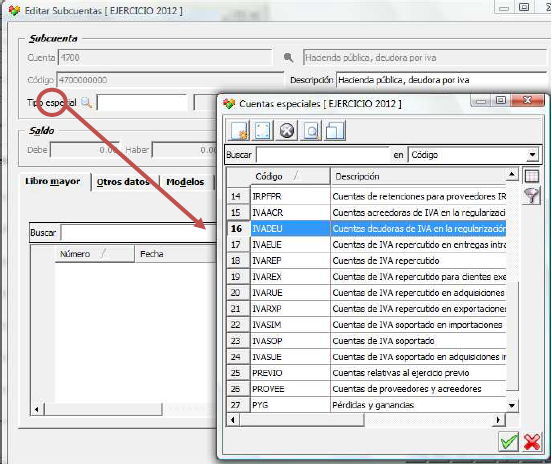552x464 pixels.
Task: Click the Buscar input in Cuentas especiales
Action: [323, 155]
